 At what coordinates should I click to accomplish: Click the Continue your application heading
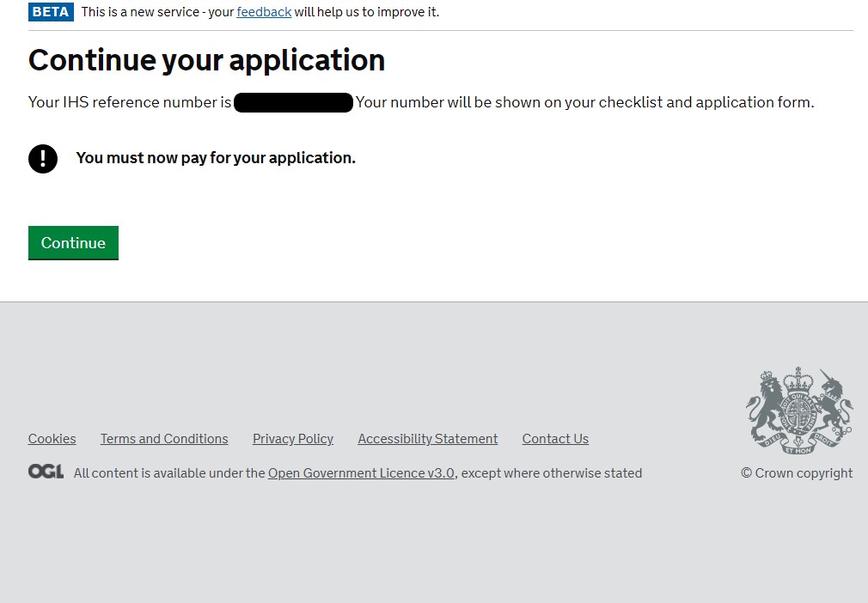point(206,60)
